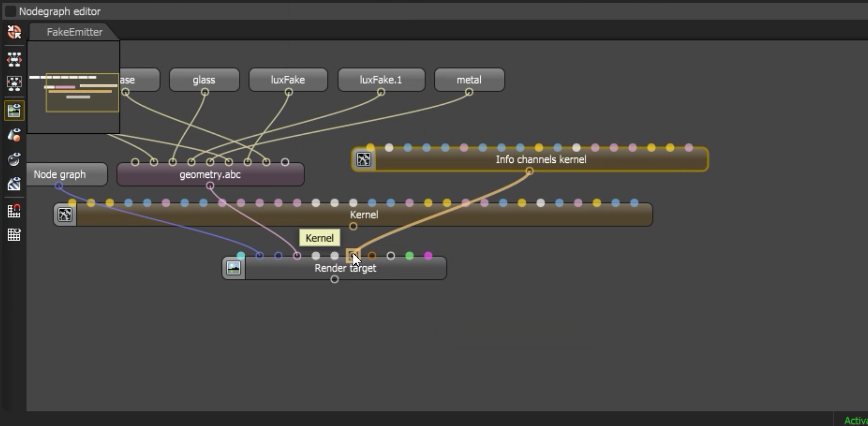Toggle mesh preview eye icon
Image resolution: width=868 pixels, height=426 pixels.
14,135
